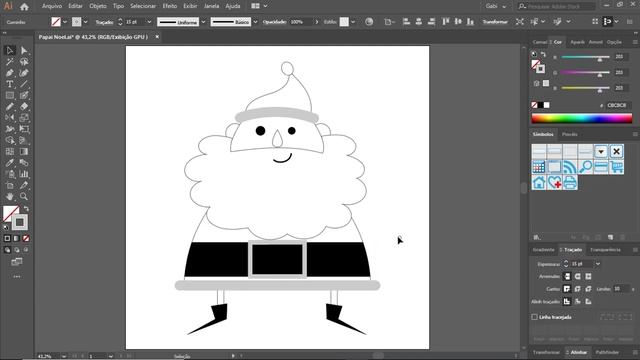Select the Type tool
The height and width of the screenshot is (360, 640).
pyautogui.click(x=9, y=84)
